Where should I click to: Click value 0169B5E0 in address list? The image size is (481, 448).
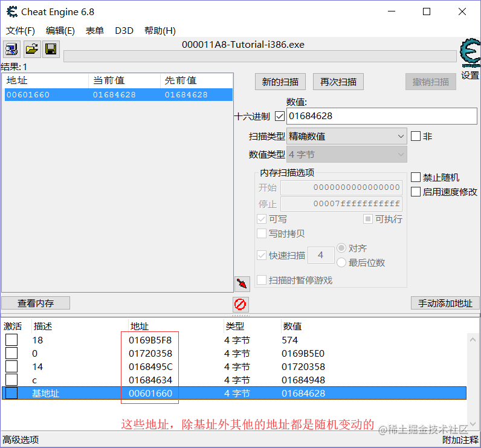[303, 354]
